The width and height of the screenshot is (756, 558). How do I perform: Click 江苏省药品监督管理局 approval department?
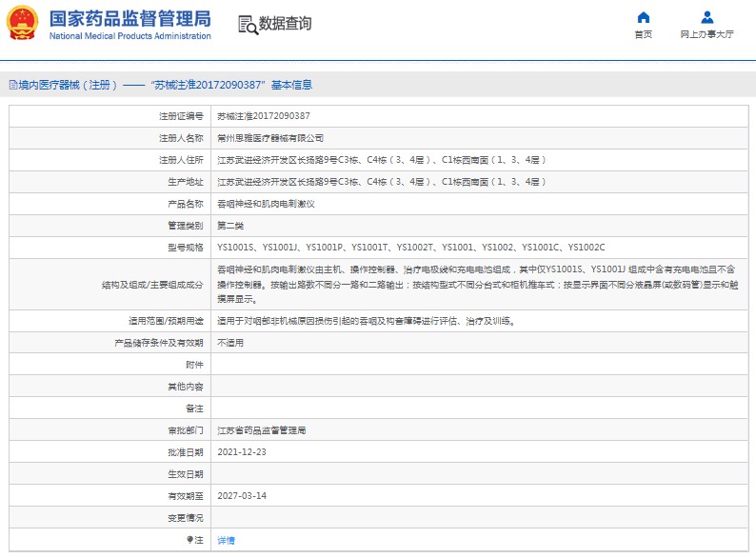(261, 430)
